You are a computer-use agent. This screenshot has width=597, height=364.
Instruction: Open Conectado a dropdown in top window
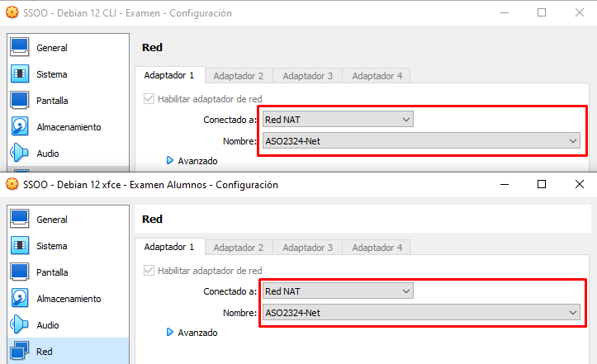coord(337,120)
